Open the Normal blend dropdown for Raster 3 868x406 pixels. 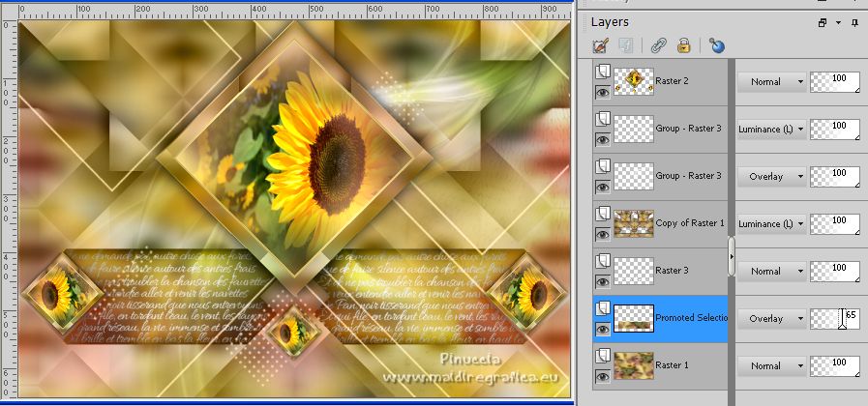tap(771, 272)
